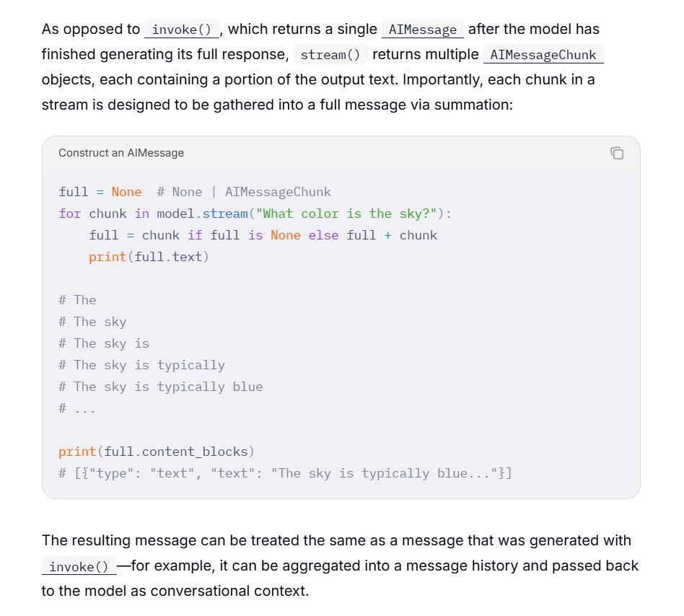Click the full + chunk expression line

pos(263,235)
